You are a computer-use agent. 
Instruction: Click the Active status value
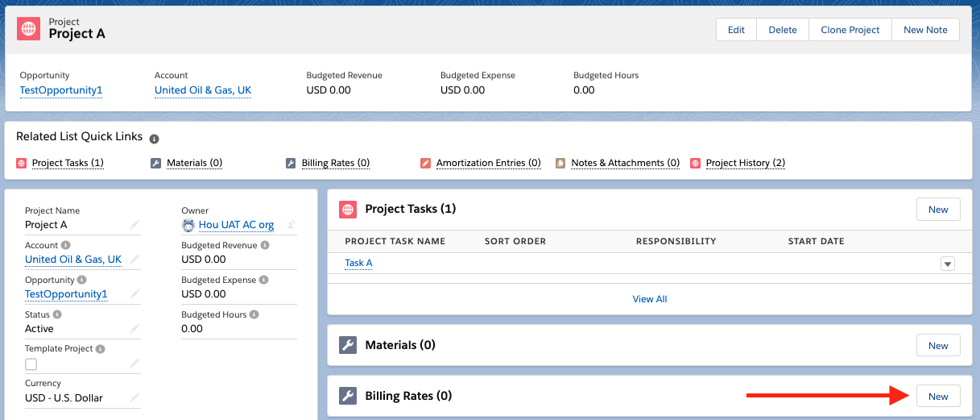[x=39, y=329]
